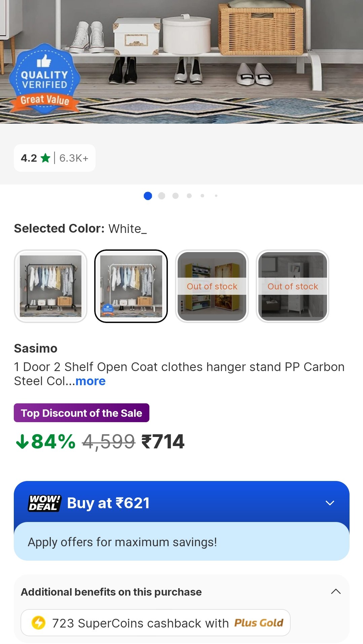
Task: Collapse Additional benefits on this purchase
Action: 336,592
